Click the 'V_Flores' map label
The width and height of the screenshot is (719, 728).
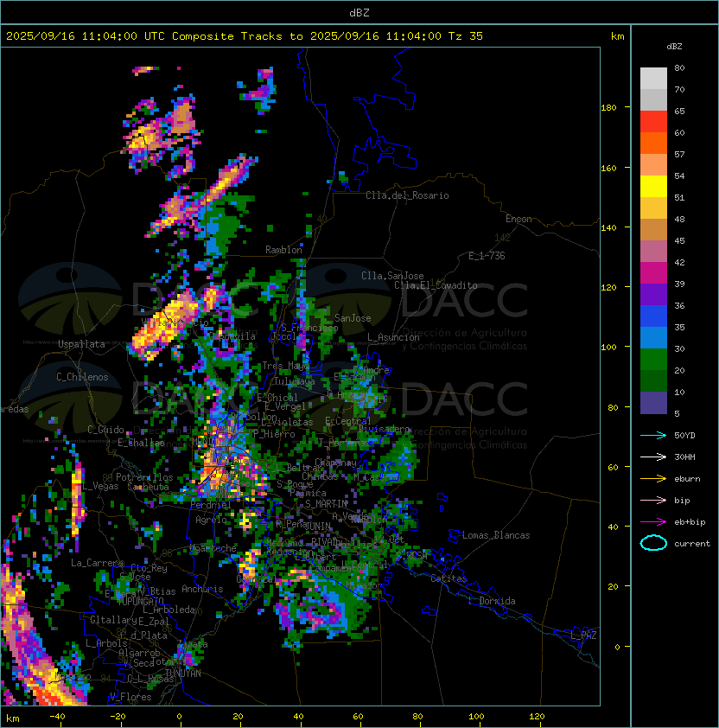tap(130, 697)
